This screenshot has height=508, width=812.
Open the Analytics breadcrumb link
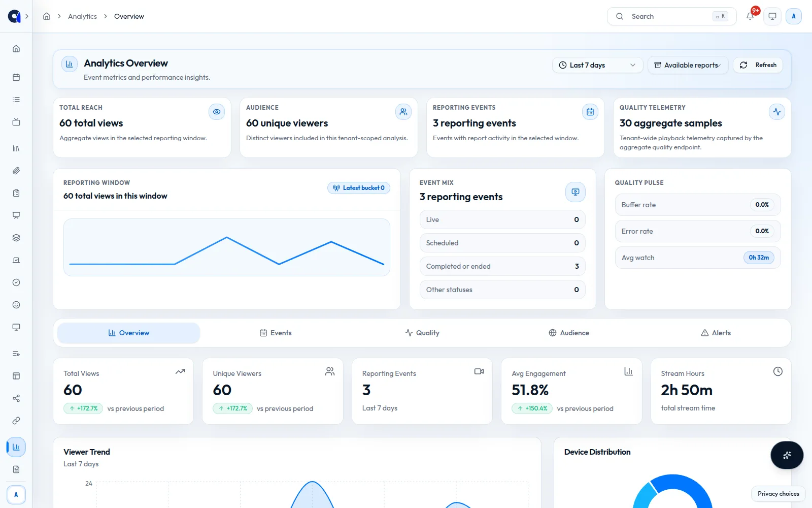(x=82, y=16)
